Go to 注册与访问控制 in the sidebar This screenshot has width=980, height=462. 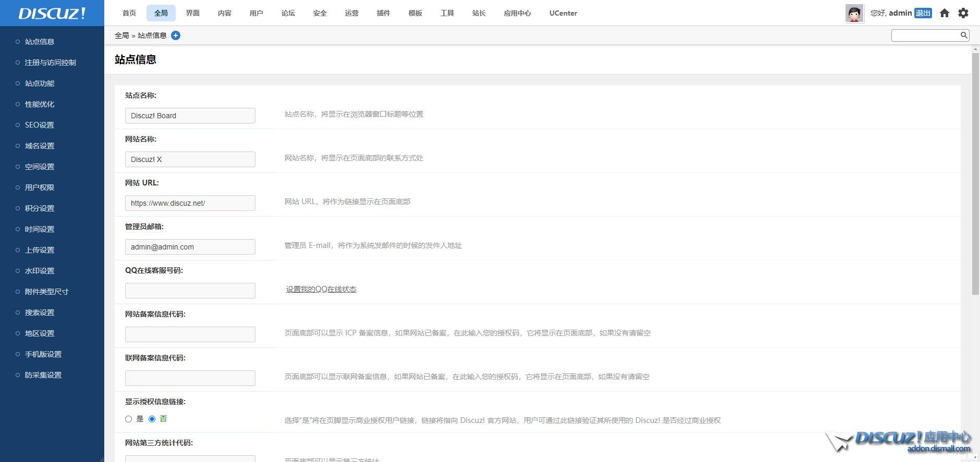tap(50, 63)
